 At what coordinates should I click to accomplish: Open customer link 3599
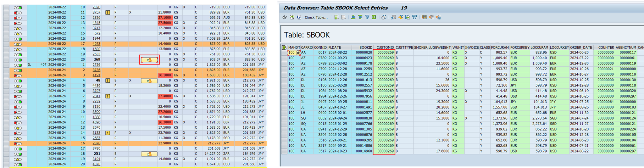97,112
